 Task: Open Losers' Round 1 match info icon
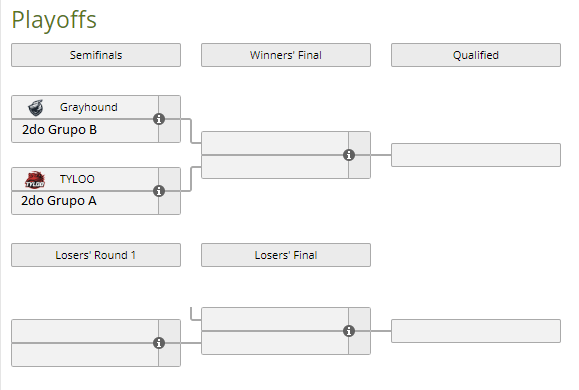[159, 343]
